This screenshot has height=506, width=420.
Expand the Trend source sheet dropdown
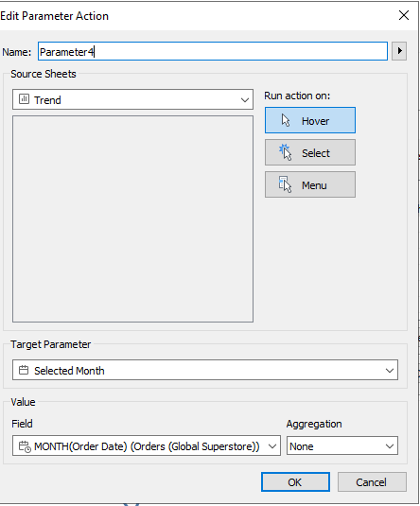132,99
